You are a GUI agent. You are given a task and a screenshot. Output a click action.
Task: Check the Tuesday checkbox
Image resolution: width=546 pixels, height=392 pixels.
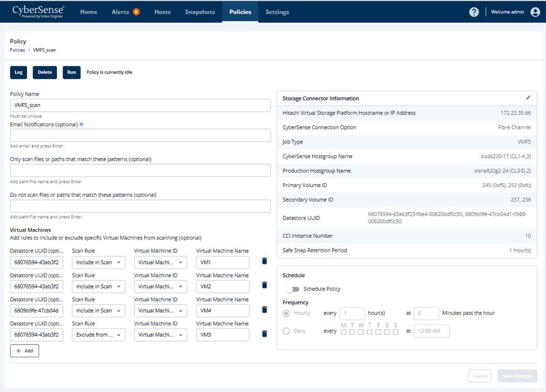click(x=352, y=332)
